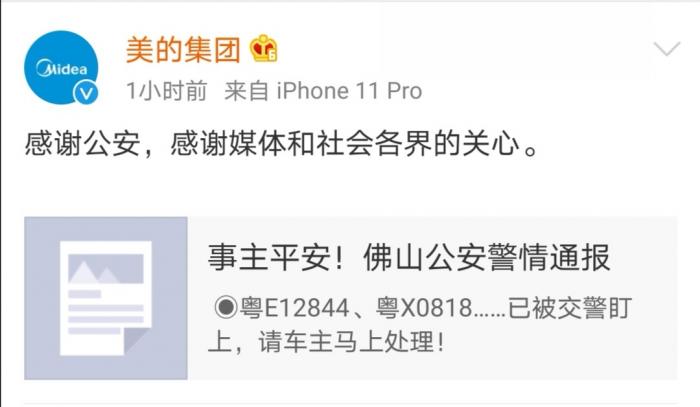Tap the blue verified V badge
The height and width of the screenshot is (407, 700).
pos(86,93)
